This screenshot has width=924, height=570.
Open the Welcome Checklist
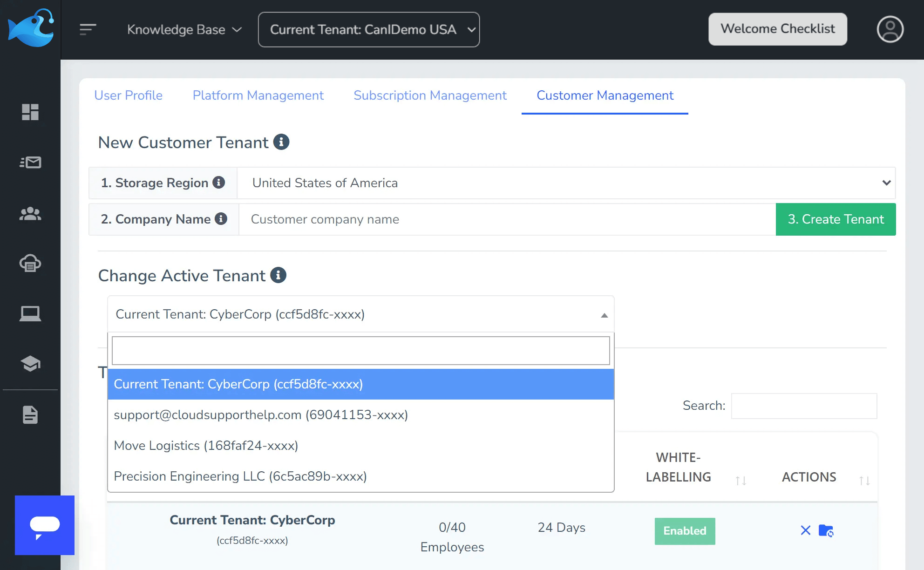click(777, 29)
